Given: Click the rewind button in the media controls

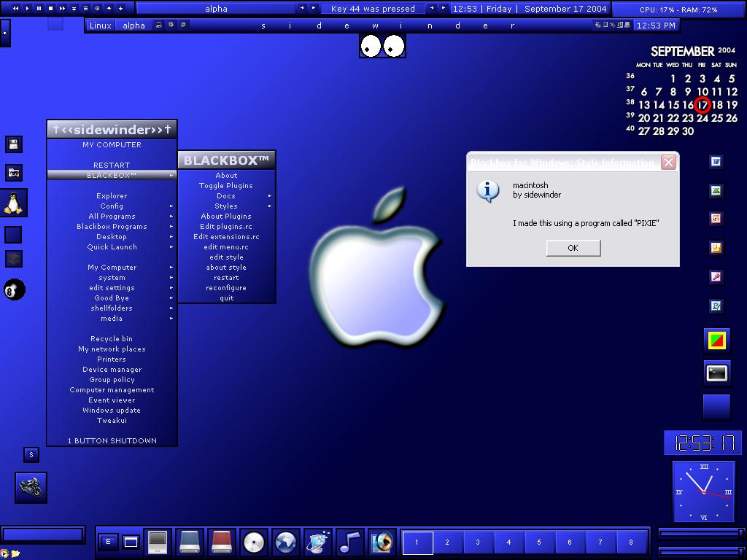Looking at the screenshot, I should [x=16, y=8].
